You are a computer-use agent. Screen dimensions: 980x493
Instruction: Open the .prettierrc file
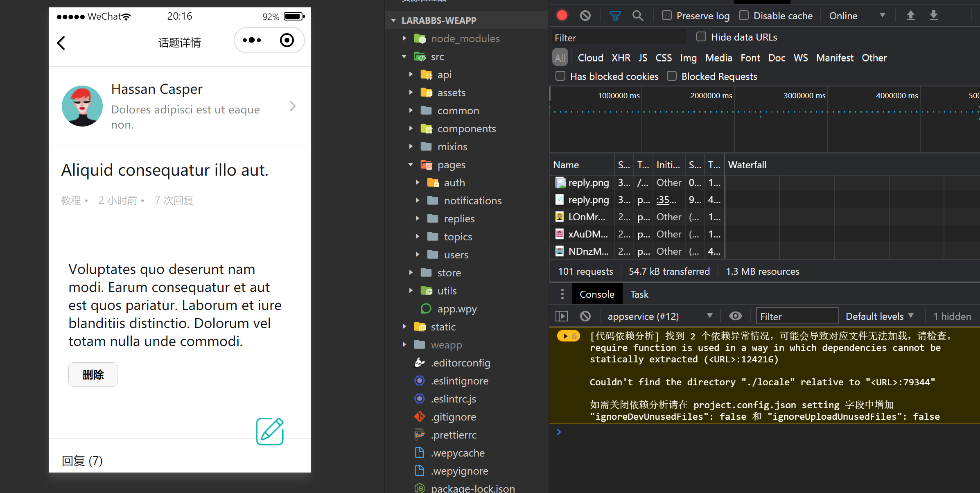(454, 435)
